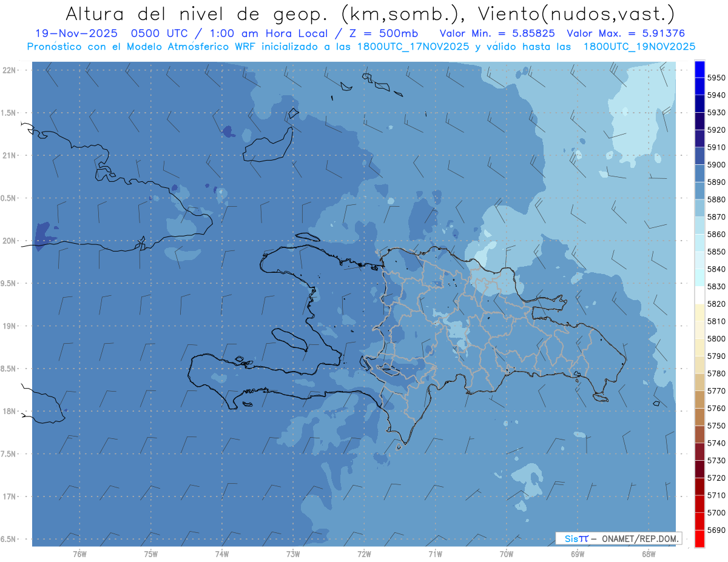This screenshot has width=728, height=562.
Task: Click the '1800UTC_19NOV2025' validity text
Action: tap(639, 47)
